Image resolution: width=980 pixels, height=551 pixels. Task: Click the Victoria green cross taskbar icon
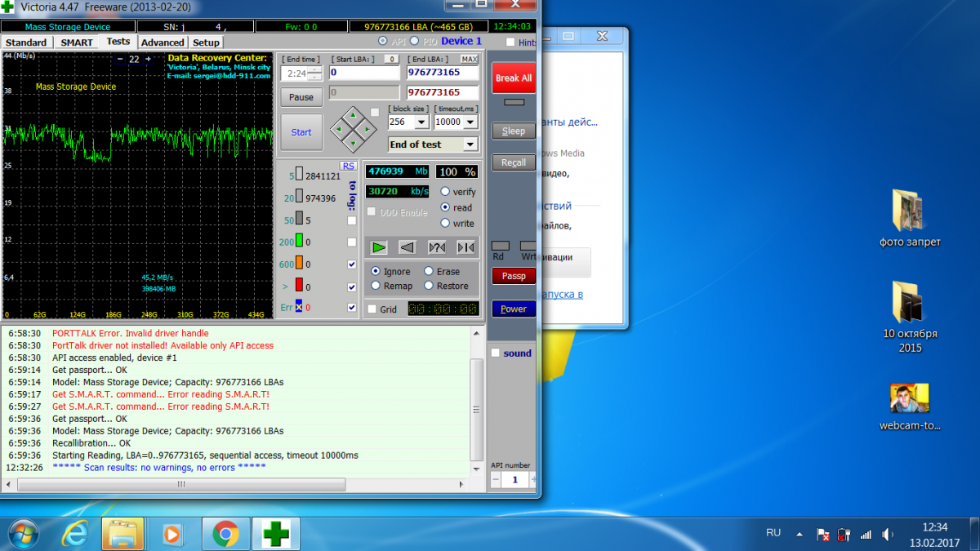[275, 534]
